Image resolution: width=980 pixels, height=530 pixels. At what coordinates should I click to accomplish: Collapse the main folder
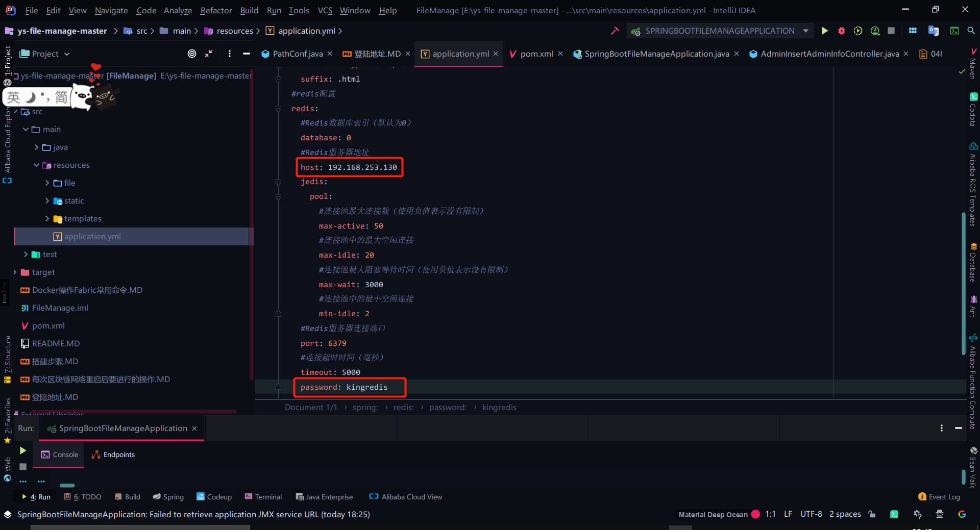coord(26,129)
